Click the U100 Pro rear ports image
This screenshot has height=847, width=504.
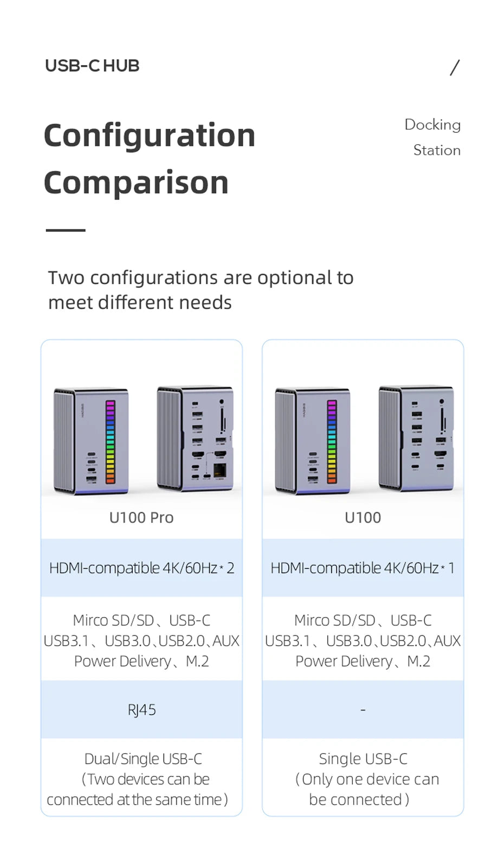195,438
